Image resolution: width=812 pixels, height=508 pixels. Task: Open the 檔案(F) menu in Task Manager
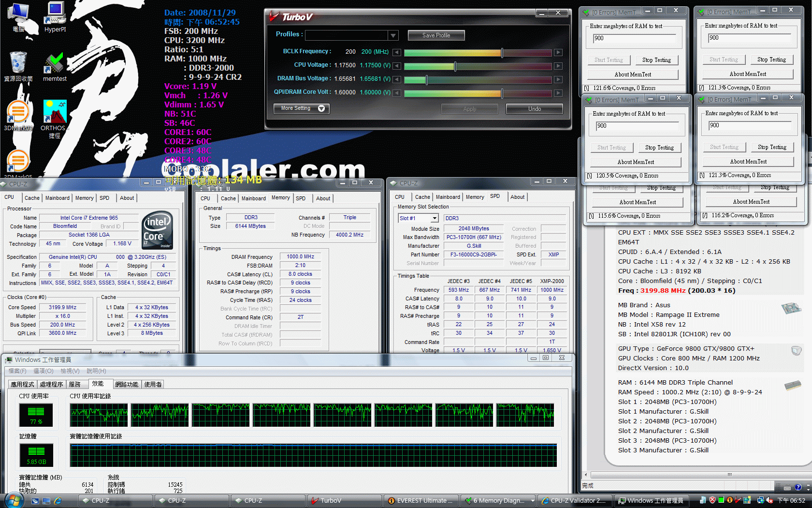tap(17, 371)
